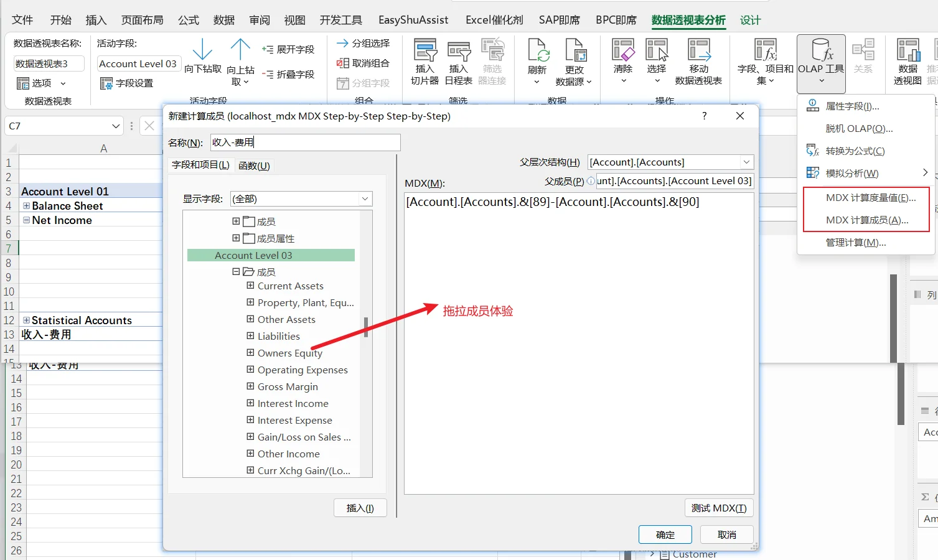Click Group Selection (分组选择) icon
Viewport: 938px width, 560px height.
pos(342,43)
